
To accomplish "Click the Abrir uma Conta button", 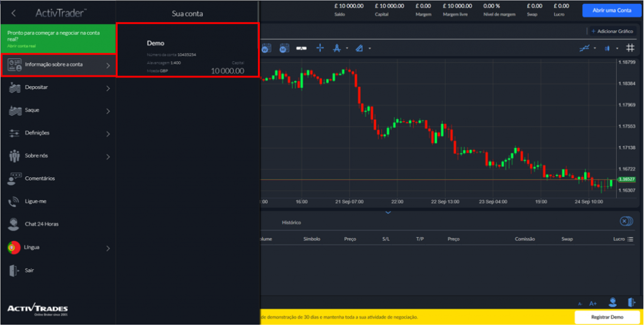I will click(x=611, y=10).
